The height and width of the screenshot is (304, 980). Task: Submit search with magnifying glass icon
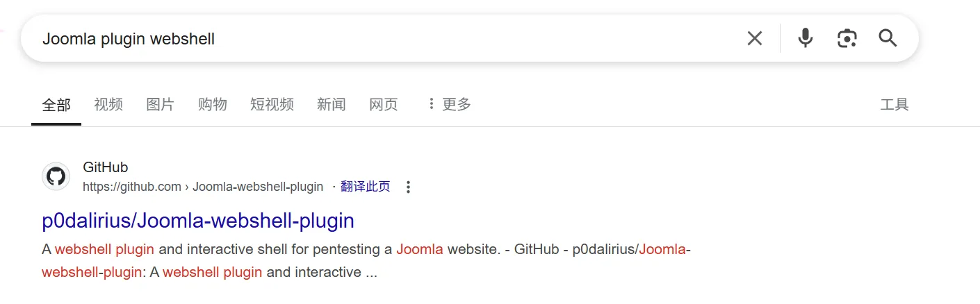tap(888, 38)
